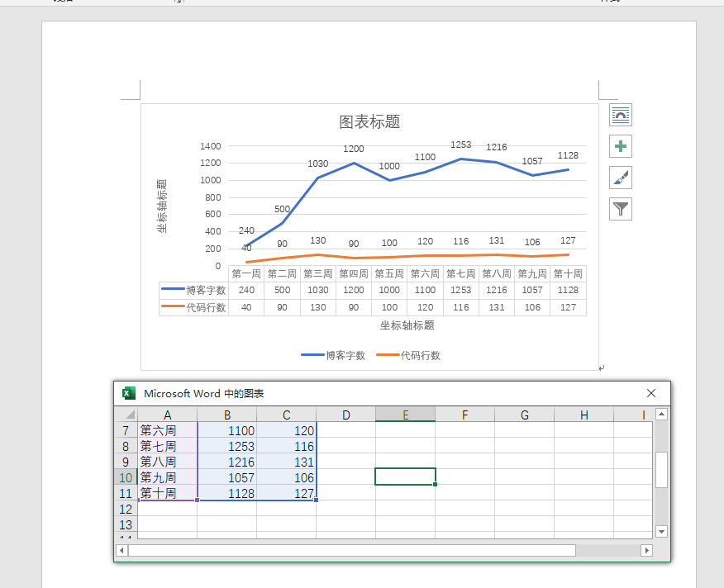This screenshot has height=588, width=724.
Task: Open Chart Styles paintbrush button
Action: pos(620,178)
